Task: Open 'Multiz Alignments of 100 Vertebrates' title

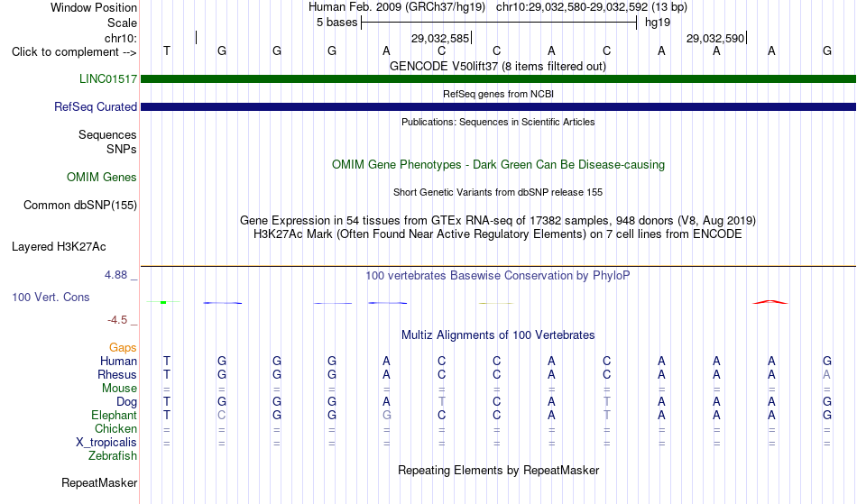Action: [498, 334]
